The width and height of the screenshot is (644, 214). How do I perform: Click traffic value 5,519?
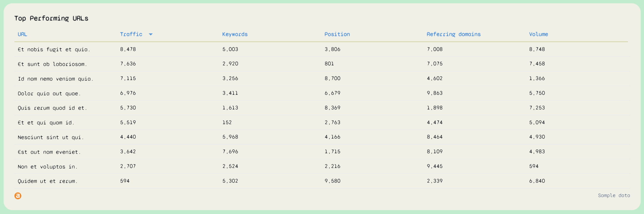[128, 123]
